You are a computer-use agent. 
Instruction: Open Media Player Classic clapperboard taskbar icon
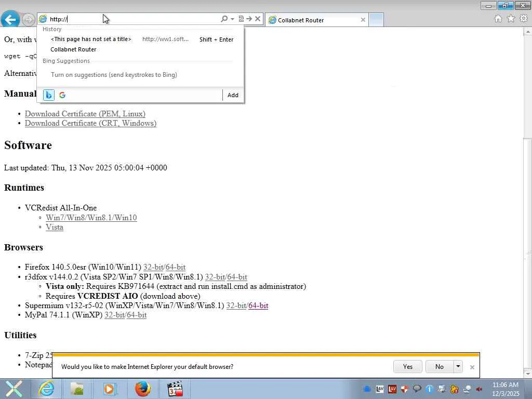(x=175, y=389)
